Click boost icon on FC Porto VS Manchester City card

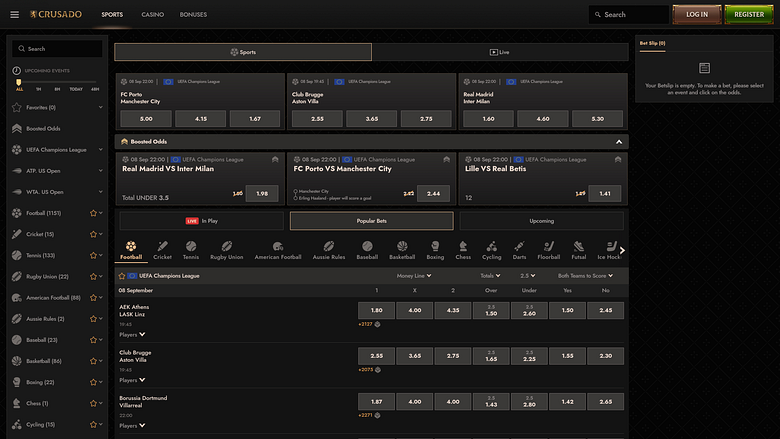coord(447,160)
